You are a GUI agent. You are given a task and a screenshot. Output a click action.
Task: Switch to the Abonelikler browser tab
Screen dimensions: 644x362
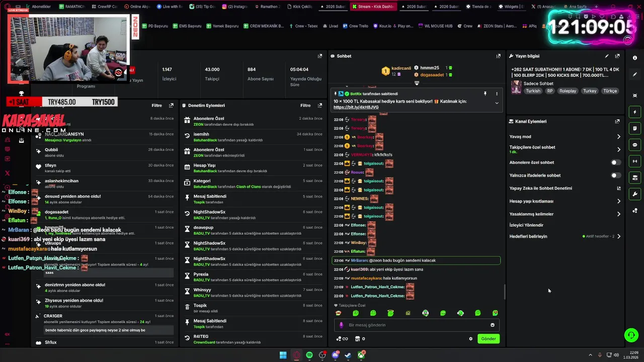tap(38, 7)
